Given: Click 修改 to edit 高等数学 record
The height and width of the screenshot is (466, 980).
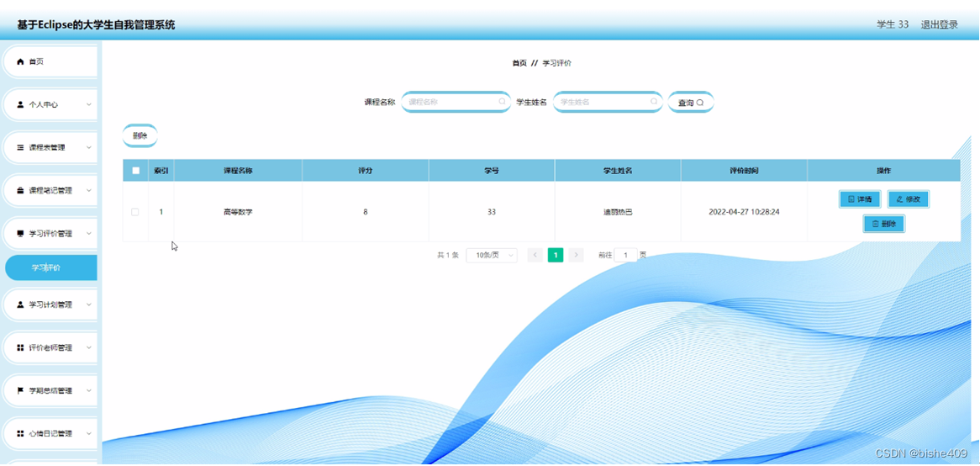Looking at the screenshot, I should (x=908, y=199).
